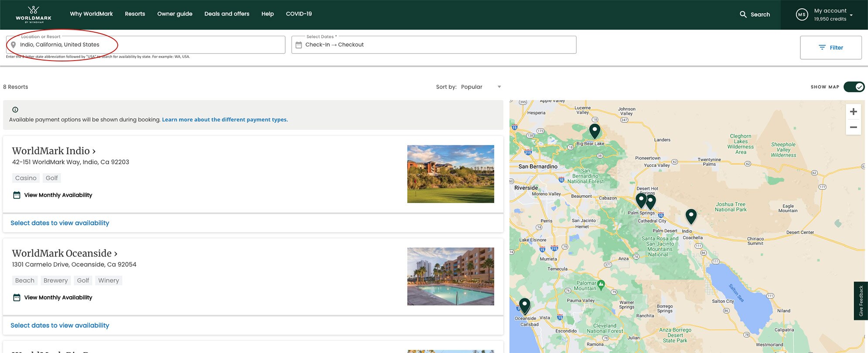Click the Golf tag on WorldMark Oceanside
Image resolution: width=868 pixels, height=353 pixels.
[83, 280]
